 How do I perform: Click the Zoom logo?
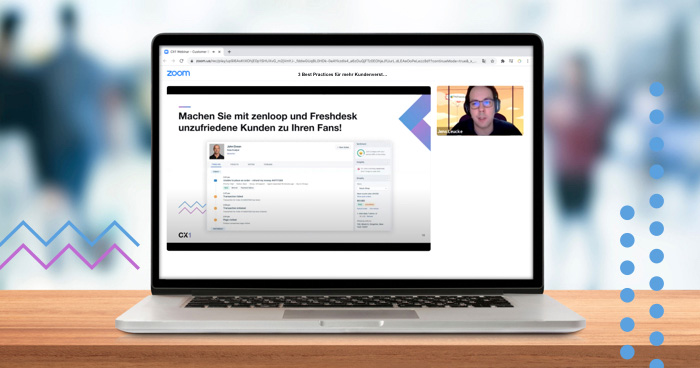178,73
